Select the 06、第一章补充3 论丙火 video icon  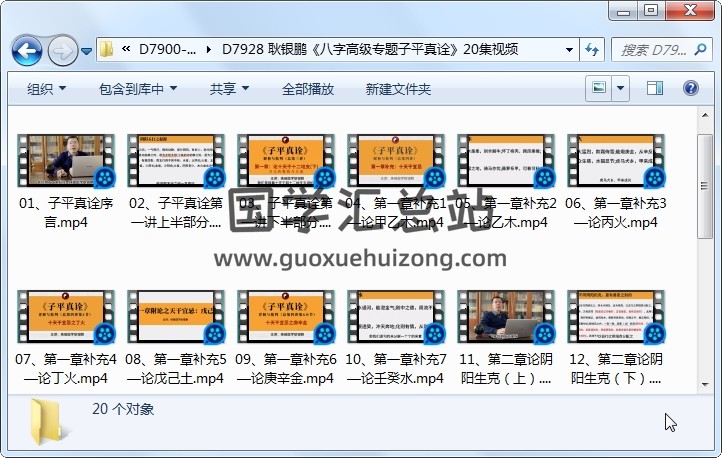616,161
